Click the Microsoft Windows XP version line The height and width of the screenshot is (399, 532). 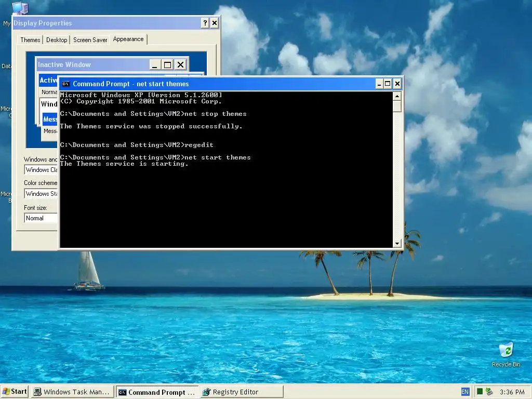141,95
